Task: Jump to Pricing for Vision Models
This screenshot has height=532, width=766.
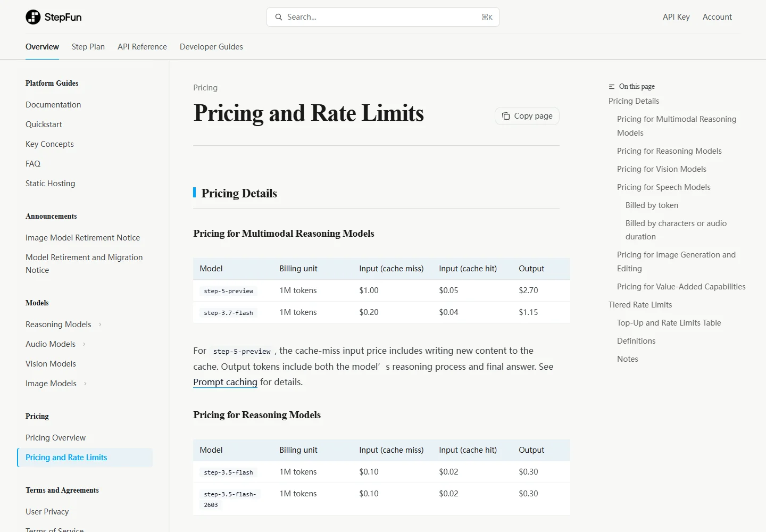Action: 662,169
